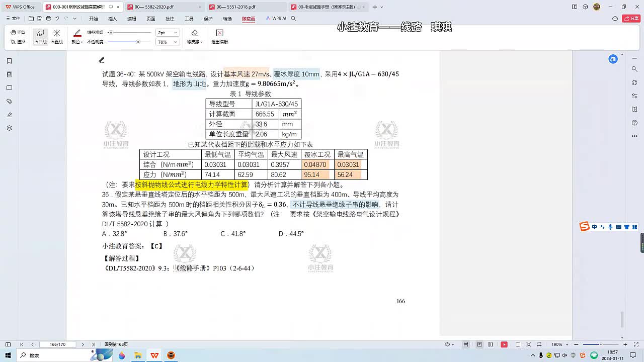Toggle the navigation pane button in status bar
The width and height of the screenshot is (644, 362).
coord(8,344)
